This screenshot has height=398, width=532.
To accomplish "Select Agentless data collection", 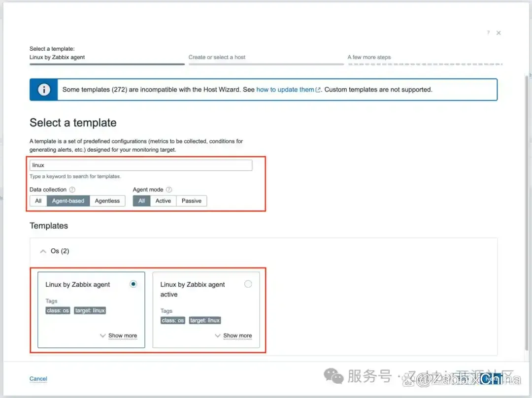I will [x=107, y=201].
